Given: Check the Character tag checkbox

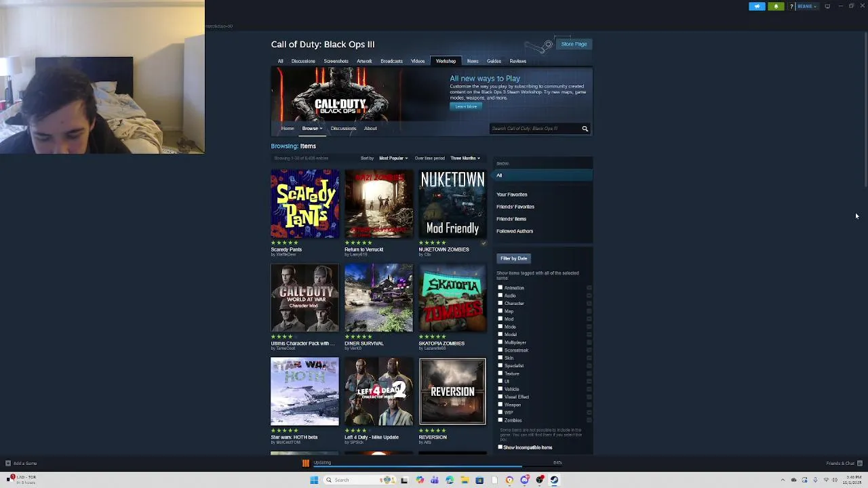Looking at the screenshot, I should tap(500, 304).
